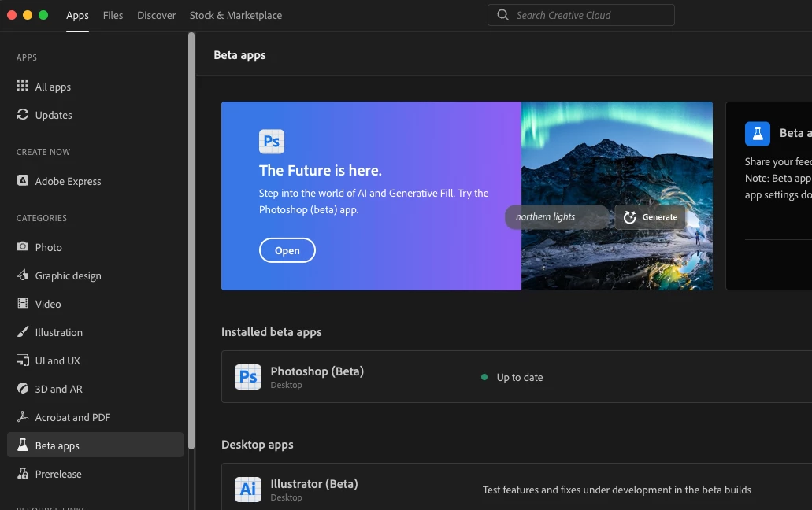
Task: Click the Photoshop (Beta) title text
Action: [x=317, y=371]
